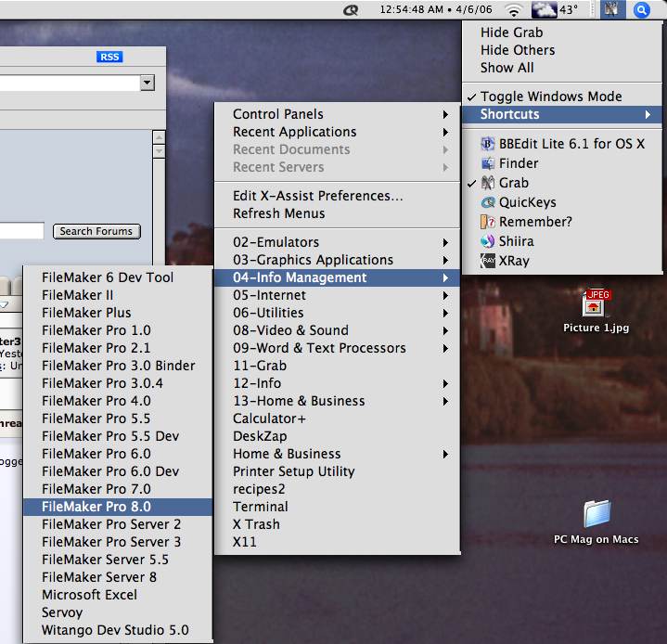Image resolution: width=667 pixels, height=644 pixels.
Task: Expand the 08-Video & Sound submenu
Action: [x=338, y=330]
